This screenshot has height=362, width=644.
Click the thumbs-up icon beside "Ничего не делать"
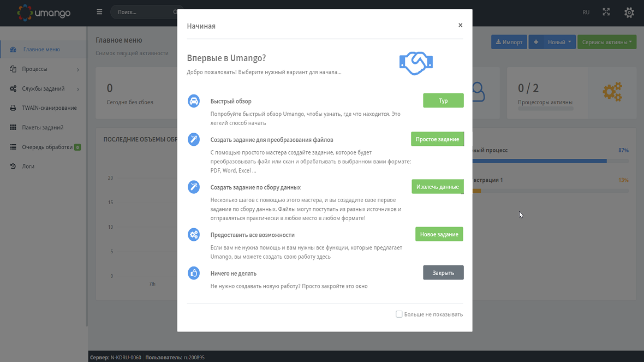(x=194, y=273)
